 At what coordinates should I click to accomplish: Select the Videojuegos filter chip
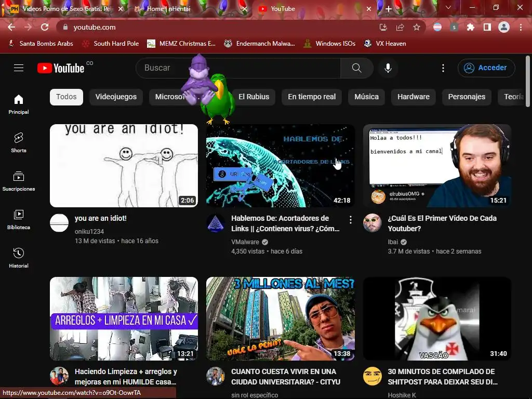(x=116, y=97)
